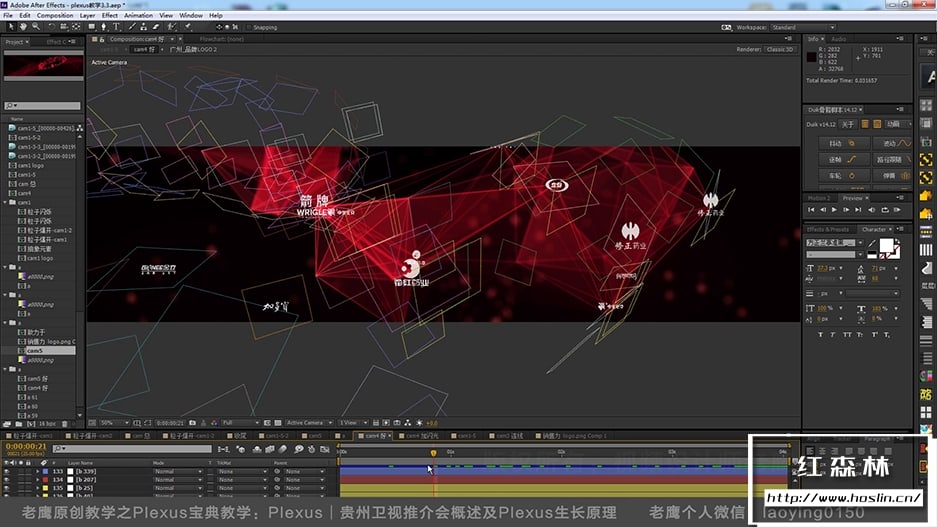937x527 pixels.
Task: Open the Window menu
Action: pos(191,16)
